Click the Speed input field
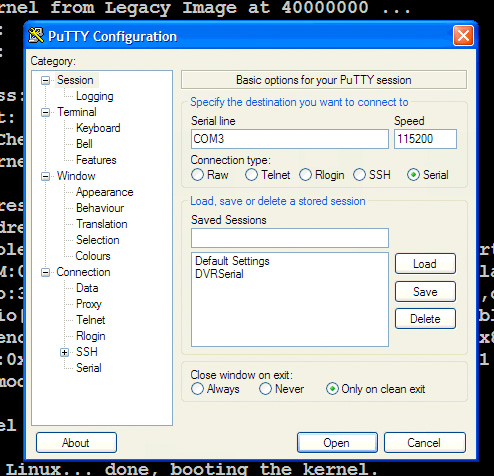Viewport: 494px width, 476px height. 425,139
